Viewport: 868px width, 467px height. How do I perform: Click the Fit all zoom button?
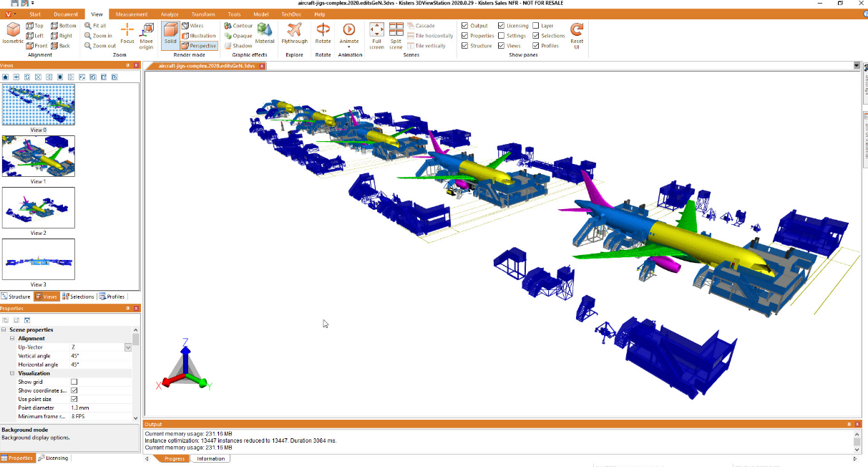(95, 26)
